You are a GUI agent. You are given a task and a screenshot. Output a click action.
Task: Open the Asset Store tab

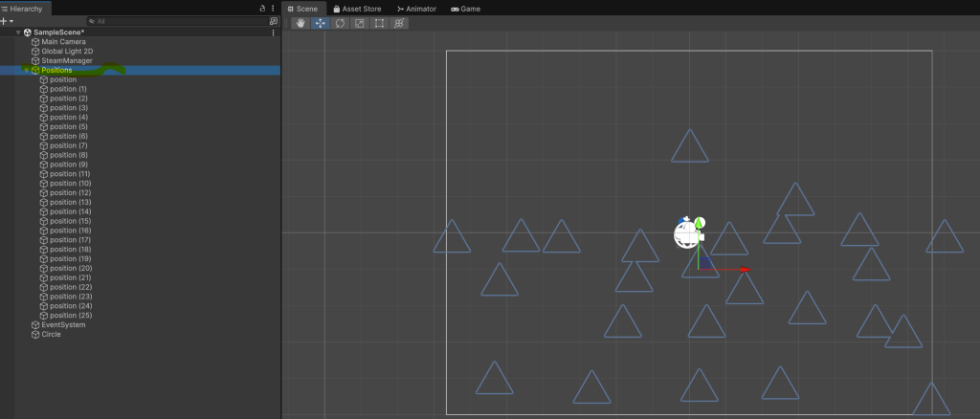pyautogui.click(x=359, y=9)
